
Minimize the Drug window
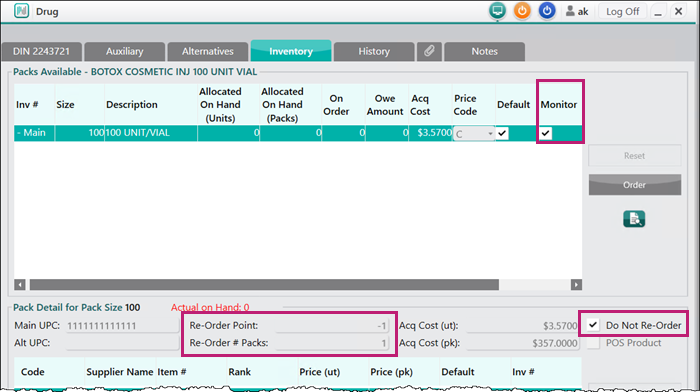click(658, 12)
